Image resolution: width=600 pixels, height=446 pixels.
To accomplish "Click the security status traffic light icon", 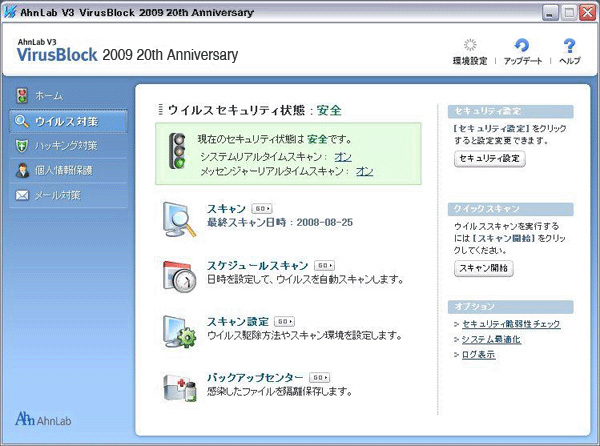I will [x=177, y=151].
